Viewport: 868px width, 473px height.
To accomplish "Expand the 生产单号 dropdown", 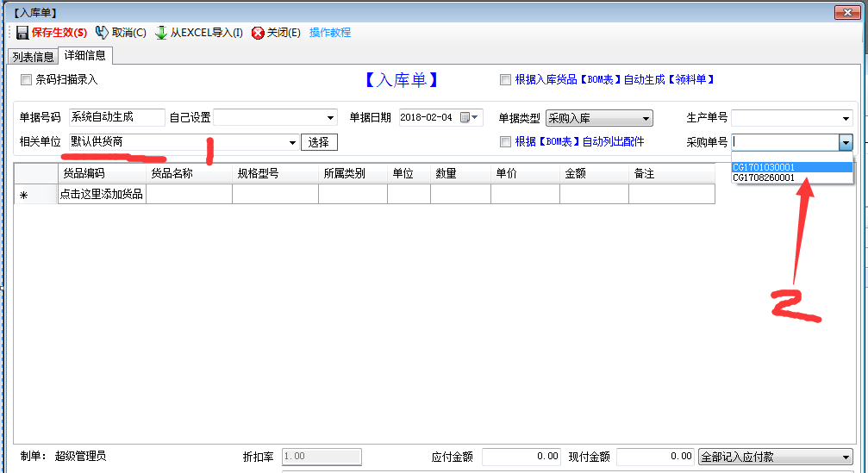I will (x=846, y=118).
